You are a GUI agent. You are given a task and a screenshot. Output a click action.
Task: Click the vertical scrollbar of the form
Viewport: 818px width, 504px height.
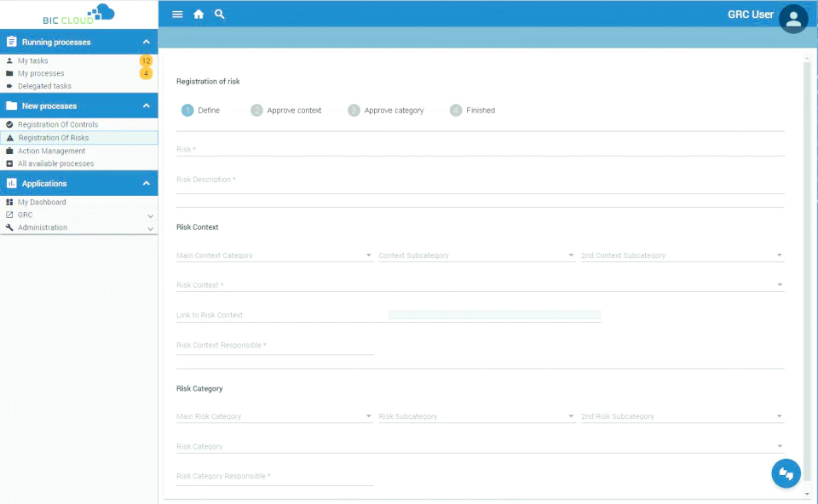[807, 271]
